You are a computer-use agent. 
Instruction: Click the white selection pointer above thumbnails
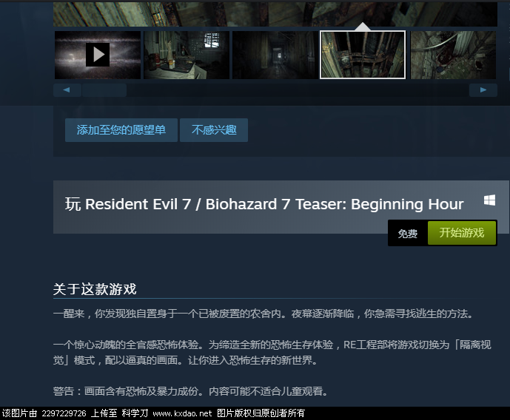pos(363,27)
